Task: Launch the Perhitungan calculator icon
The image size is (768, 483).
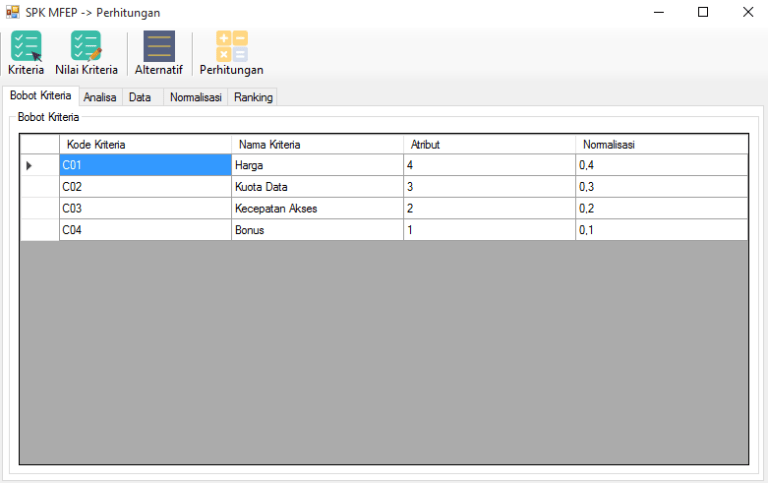Action: (231, 47)
